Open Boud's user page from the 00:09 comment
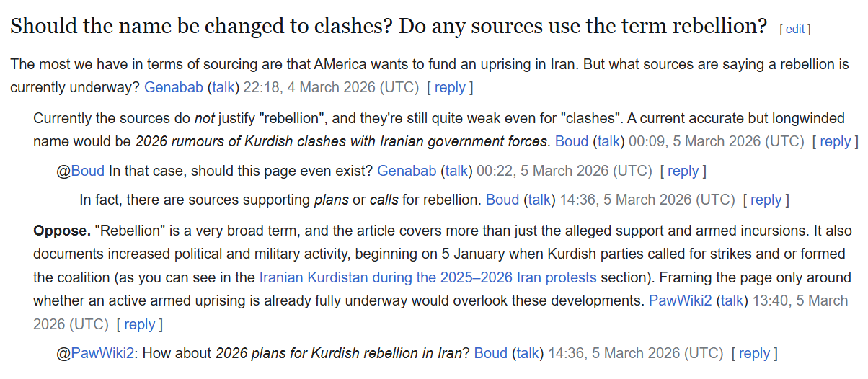 pos(572,141)
